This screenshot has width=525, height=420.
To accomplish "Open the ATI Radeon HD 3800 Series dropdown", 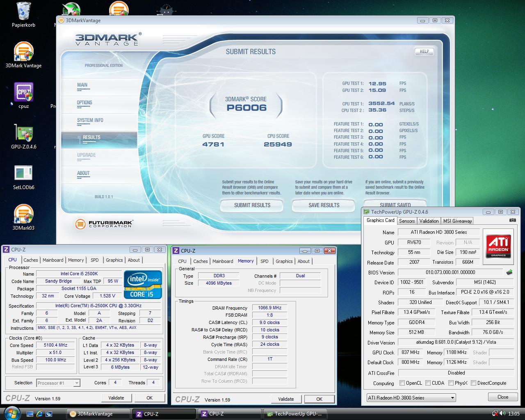I will [x=411, y=397].
